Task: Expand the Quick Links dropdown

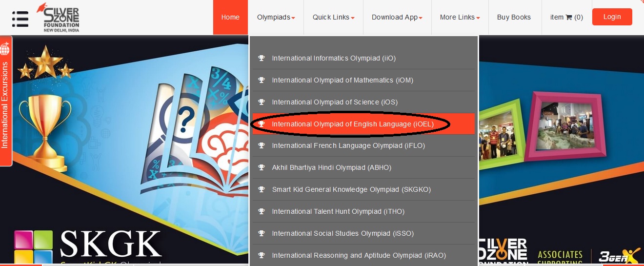Action: pos(333,17)
